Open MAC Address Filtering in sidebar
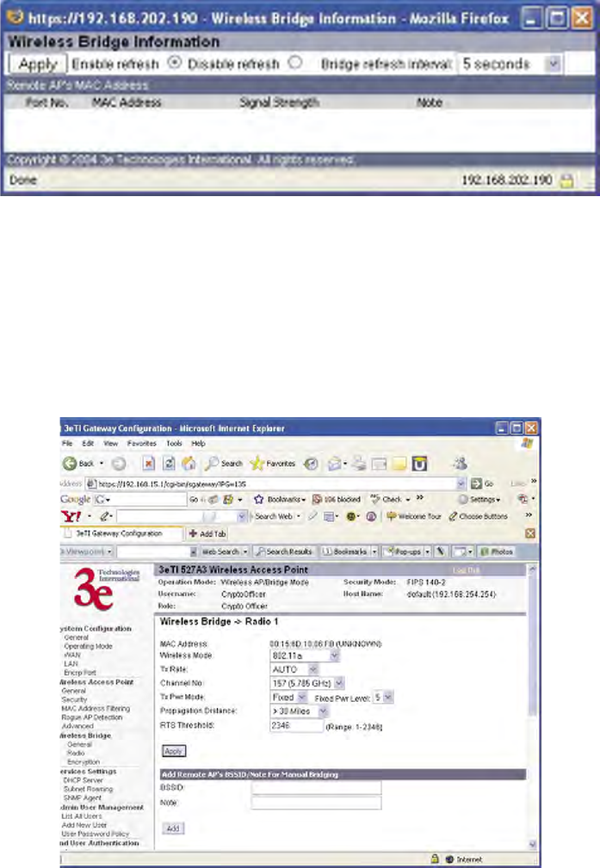 (96, 709)
